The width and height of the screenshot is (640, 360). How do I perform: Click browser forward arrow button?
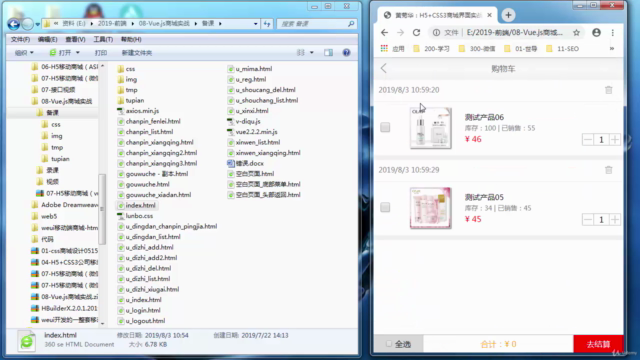(x=400, y=33)
